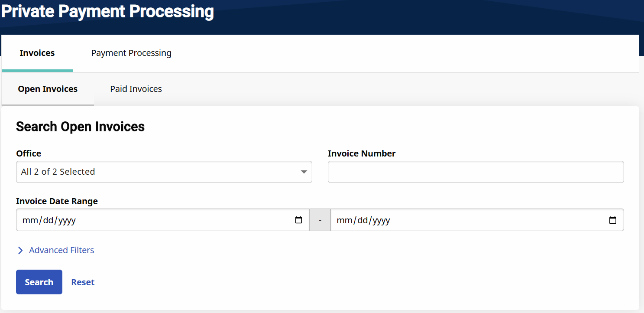Focus the Invoice Number text field

click(x=476, y=172)
